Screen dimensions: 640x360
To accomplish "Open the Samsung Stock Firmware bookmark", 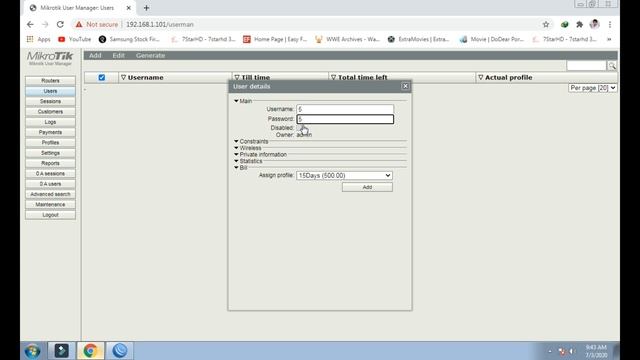I will (129, 39).
